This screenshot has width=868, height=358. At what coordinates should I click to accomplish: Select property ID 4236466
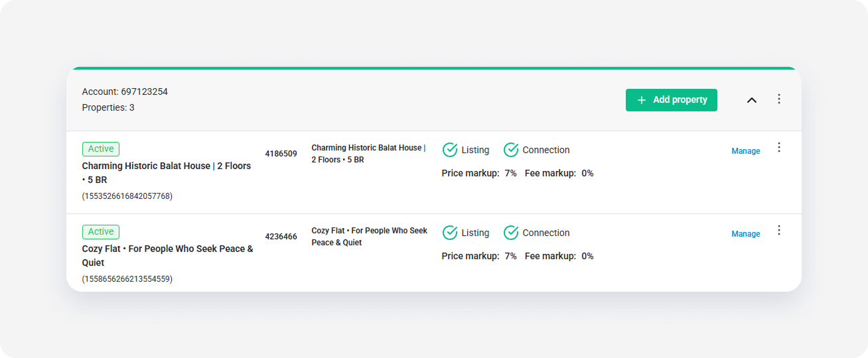pos(281,237)
